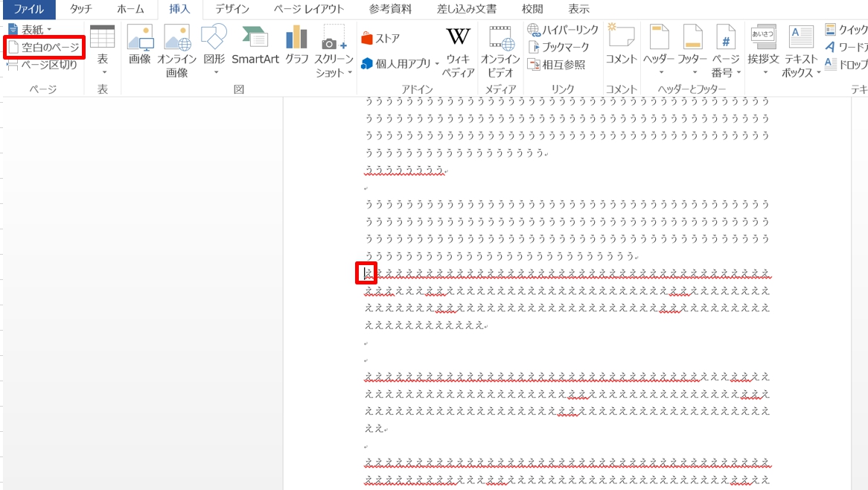Open the ページ レイアウト tab
Viewport: 868px width, 490px height.
tap(308, 9)
